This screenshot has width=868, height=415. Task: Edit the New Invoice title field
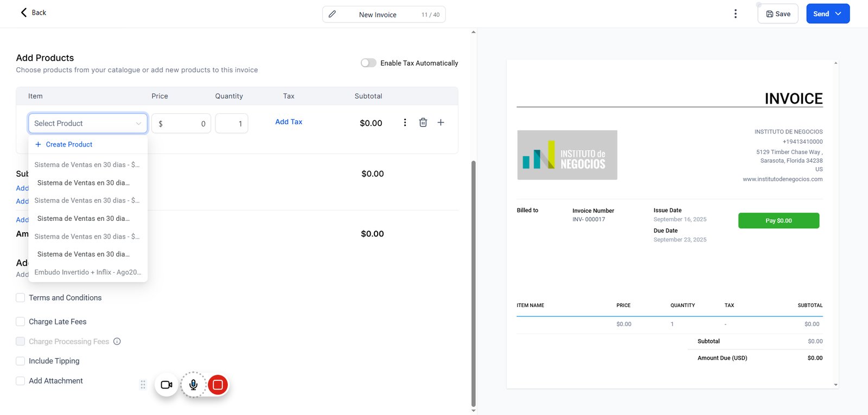378,15
